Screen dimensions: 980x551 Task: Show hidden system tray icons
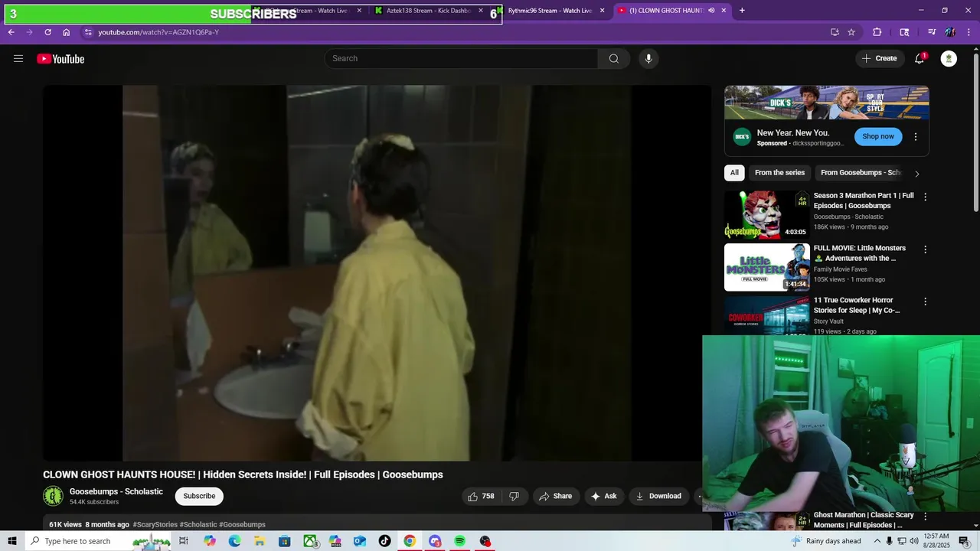[877, 541]
